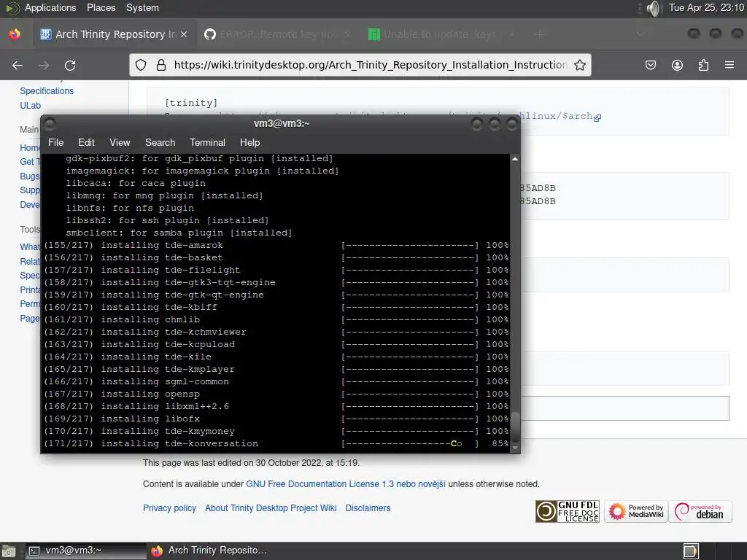This screenshot has height=560, width=747.
Task: Click the date and time clock
Action: [706, 7]
